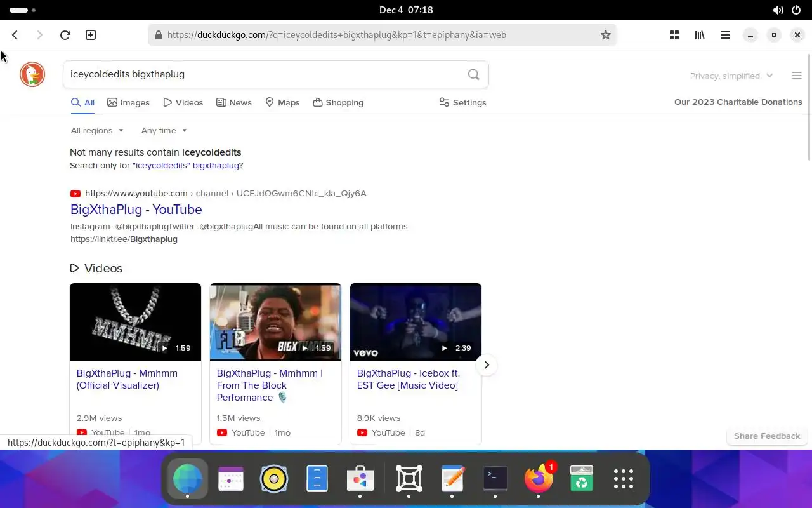Open the BigXthaPlug - YouTube result
Viewport: 812px width, 508px height.
(136, 210)
